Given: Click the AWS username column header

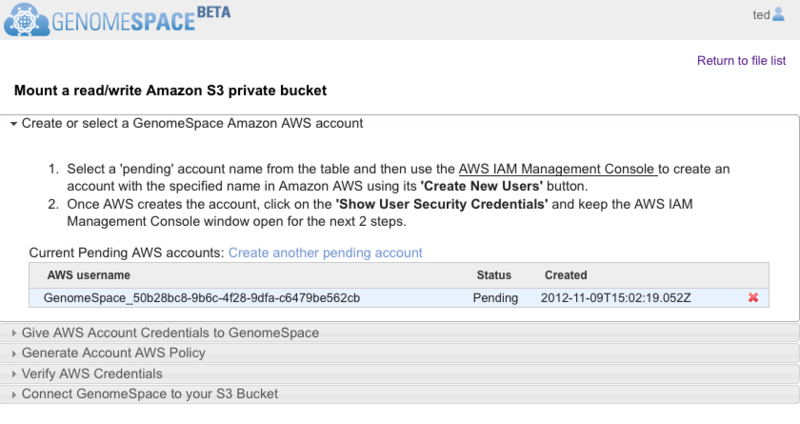Looking at the screenshot, I should [89, 275].
